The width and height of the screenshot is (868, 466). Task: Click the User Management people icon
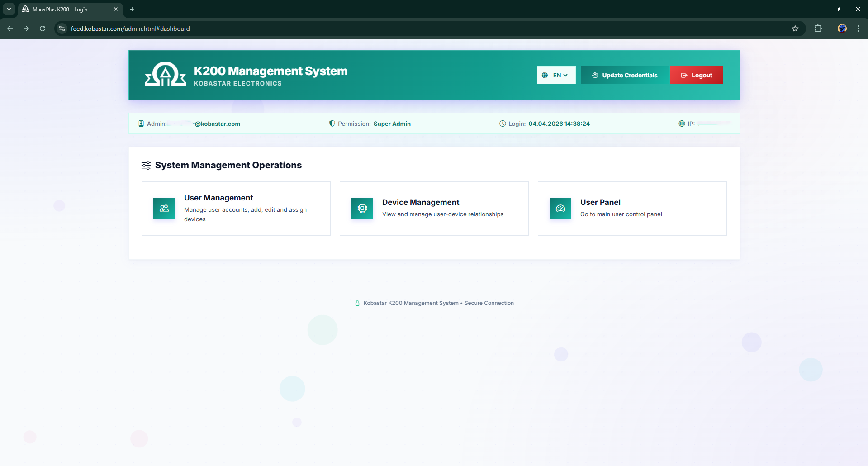pos(164,209)
